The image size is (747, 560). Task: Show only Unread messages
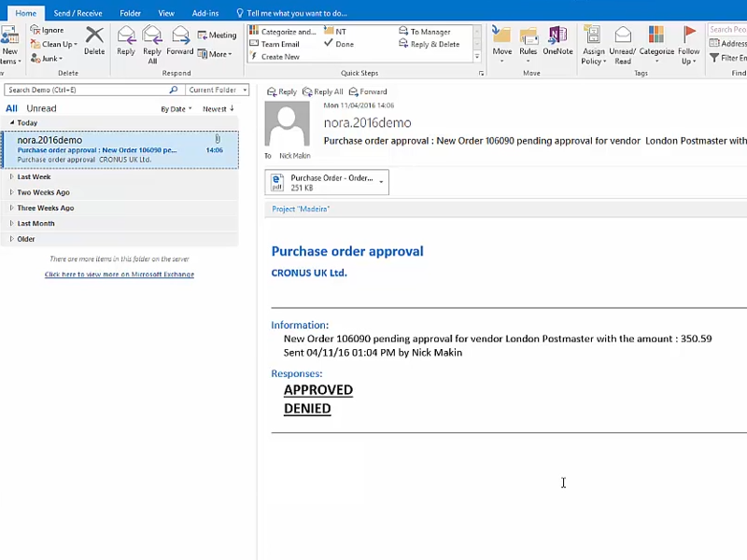[41, 108]
